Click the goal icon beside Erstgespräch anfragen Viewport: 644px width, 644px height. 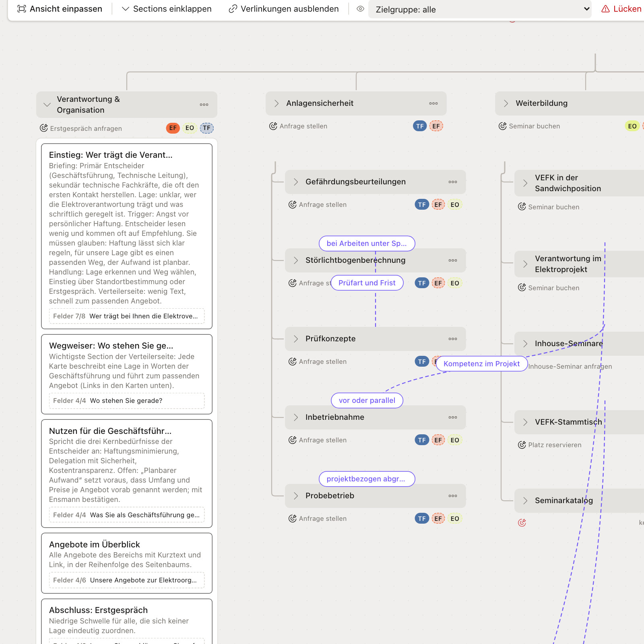point(44,128)
